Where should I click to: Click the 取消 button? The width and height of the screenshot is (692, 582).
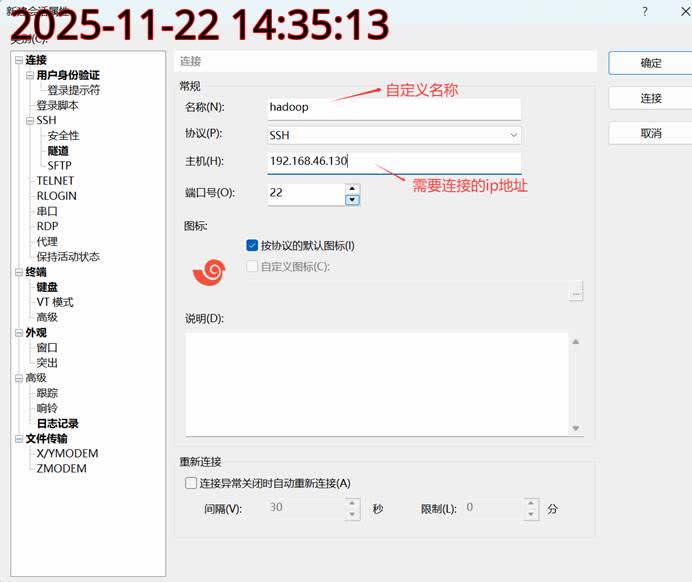point(650,133)
